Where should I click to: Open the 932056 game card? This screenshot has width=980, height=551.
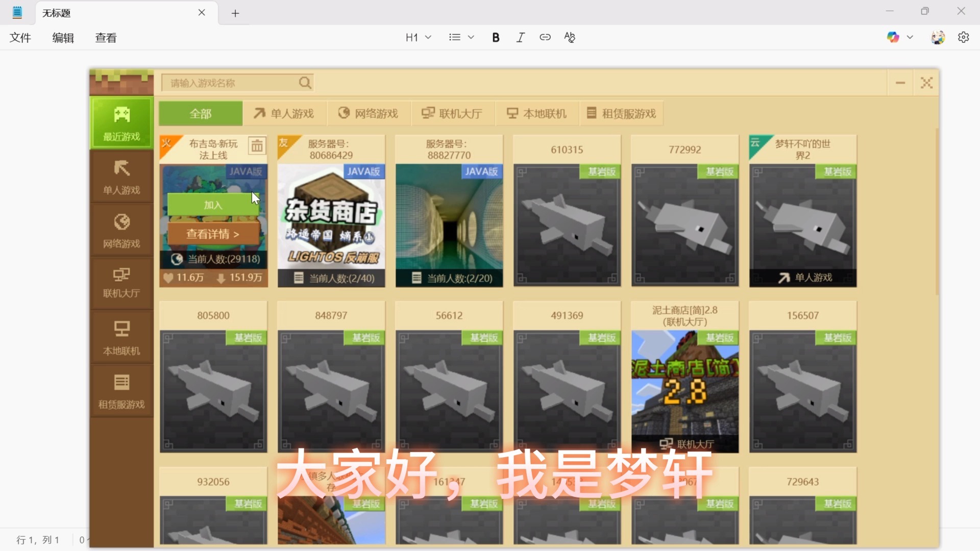[x=213, y=506]
